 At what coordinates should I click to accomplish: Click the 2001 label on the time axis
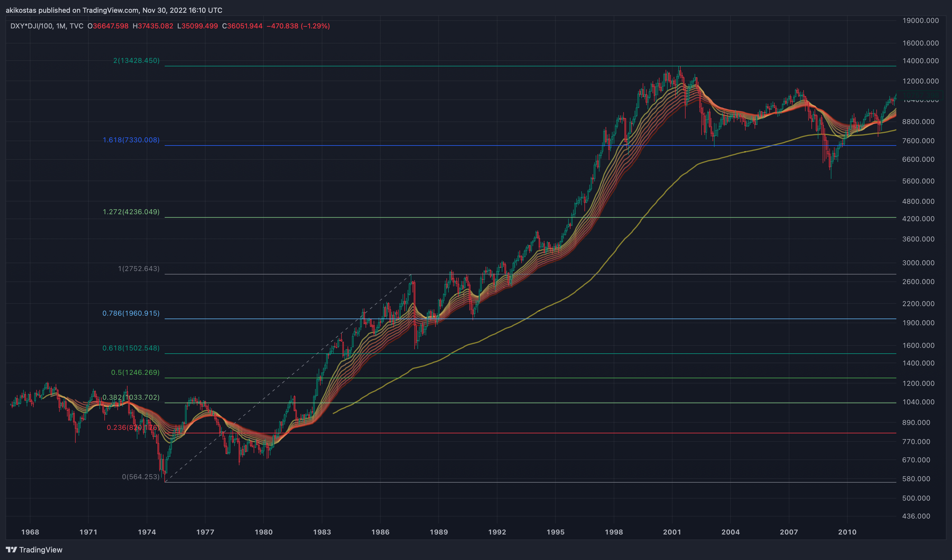(x=672, y=532)
